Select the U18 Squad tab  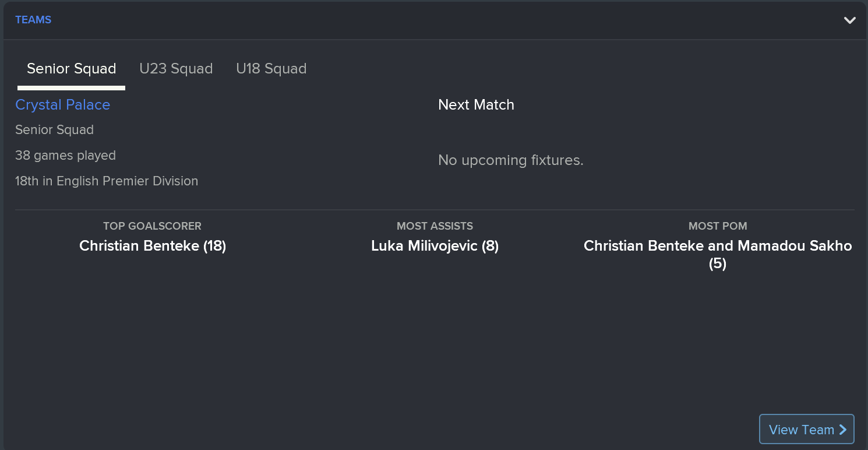[x=271, y=69]
